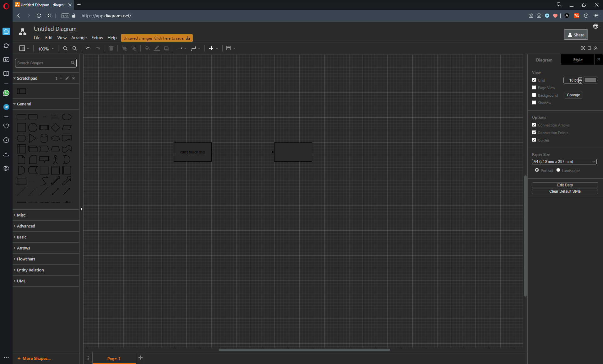The width and height of the screenshot is (603, 364).
Task: Click the Zoom In magnifier icon
Action: (65, 48)
